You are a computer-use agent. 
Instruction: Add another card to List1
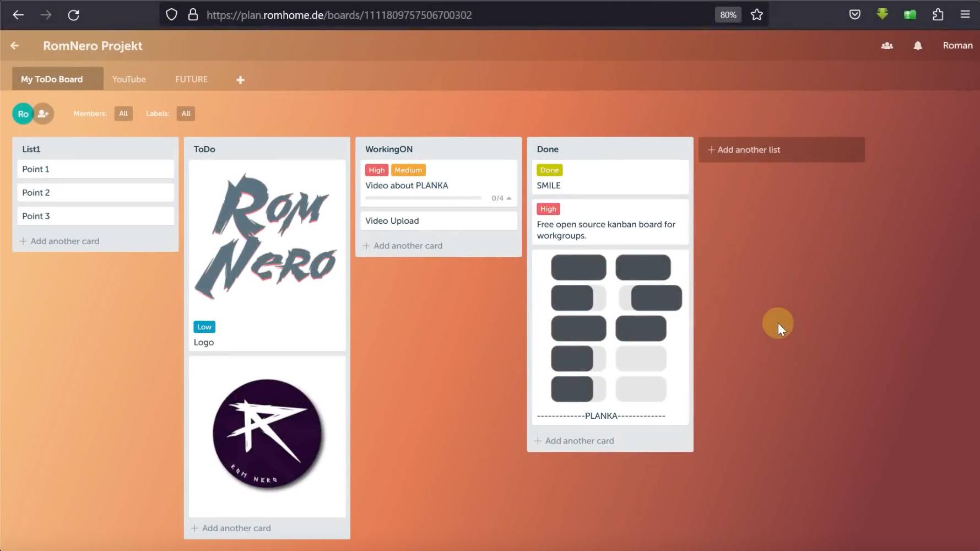[x=59, y=241]
